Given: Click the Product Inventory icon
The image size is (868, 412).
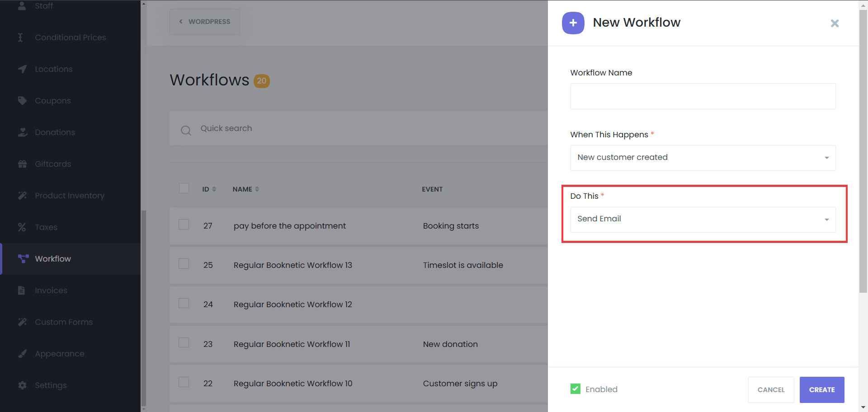Looking at the screenshot, I should tap(22, 196).
